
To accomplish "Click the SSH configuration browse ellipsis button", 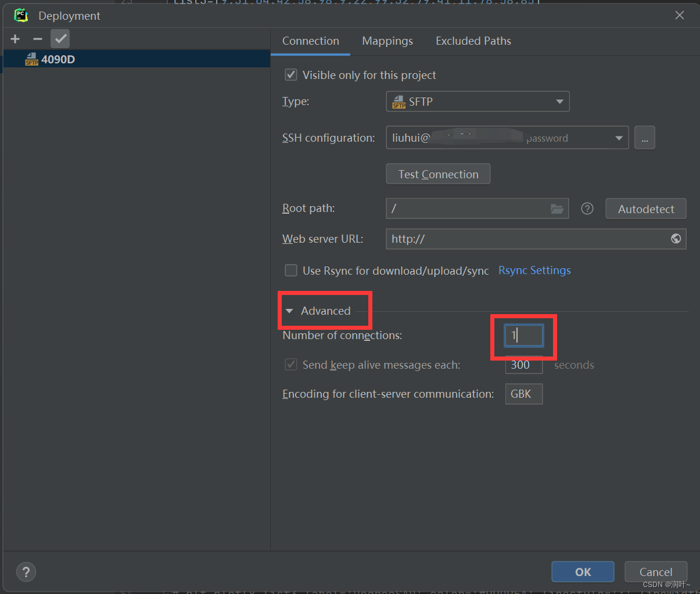I will pyautogui.click(x=645, y=138).
